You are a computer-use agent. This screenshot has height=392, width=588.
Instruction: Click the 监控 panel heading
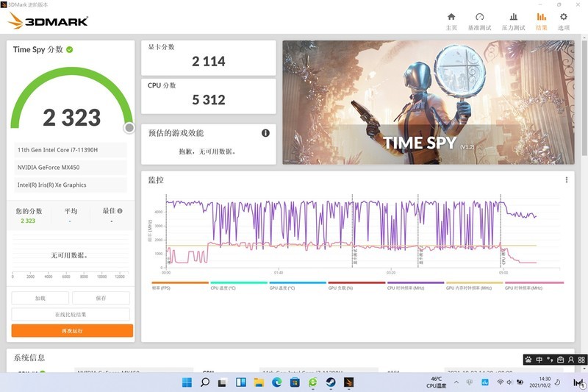pyautogui.click(x=156, y=180)
